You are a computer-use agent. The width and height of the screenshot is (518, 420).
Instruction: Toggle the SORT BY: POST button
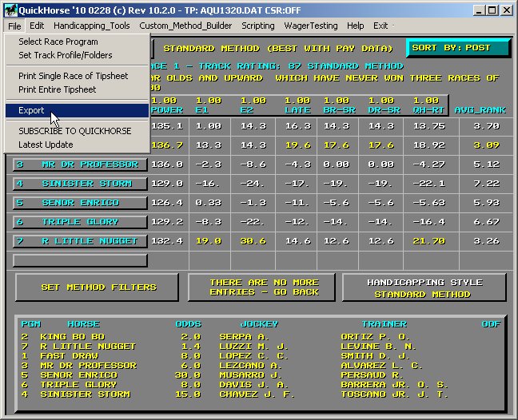[458, 48]
